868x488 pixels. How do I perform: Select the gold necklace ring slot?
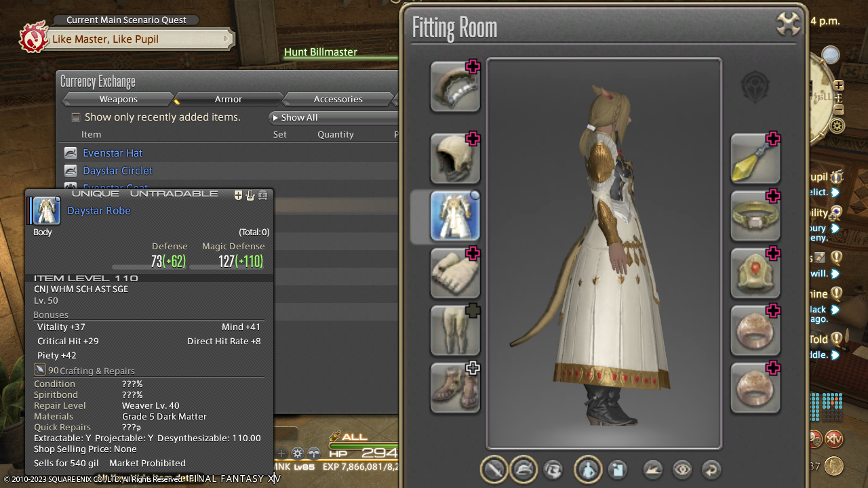[755, 216]
